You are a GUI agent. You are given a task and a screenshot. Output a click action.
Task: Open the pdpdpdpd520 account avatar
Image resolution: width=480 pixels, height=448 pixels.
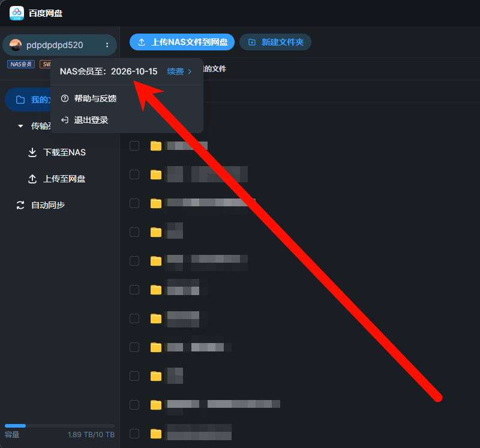click(16, 45)
